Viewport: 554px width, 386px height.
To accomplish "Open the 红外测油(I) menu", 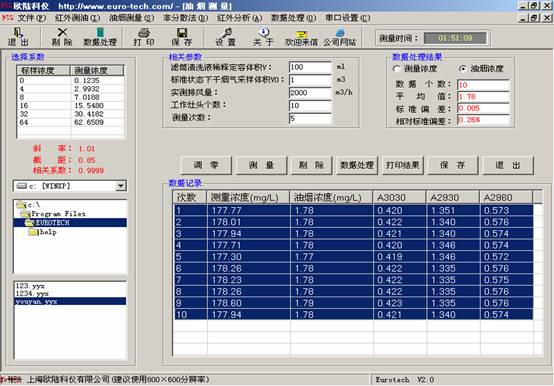I will pos(77,18).
